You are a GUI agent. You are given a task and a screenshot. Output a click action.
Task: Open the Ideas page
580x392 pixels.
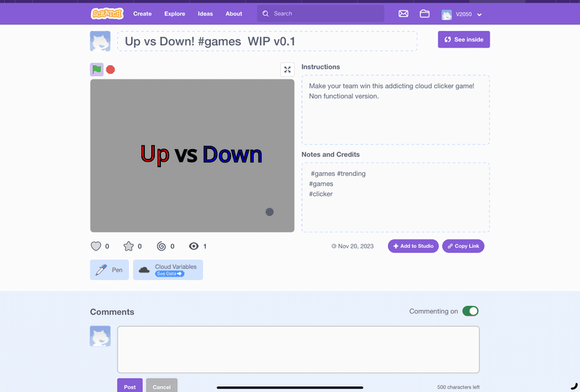tap(205, 13)
